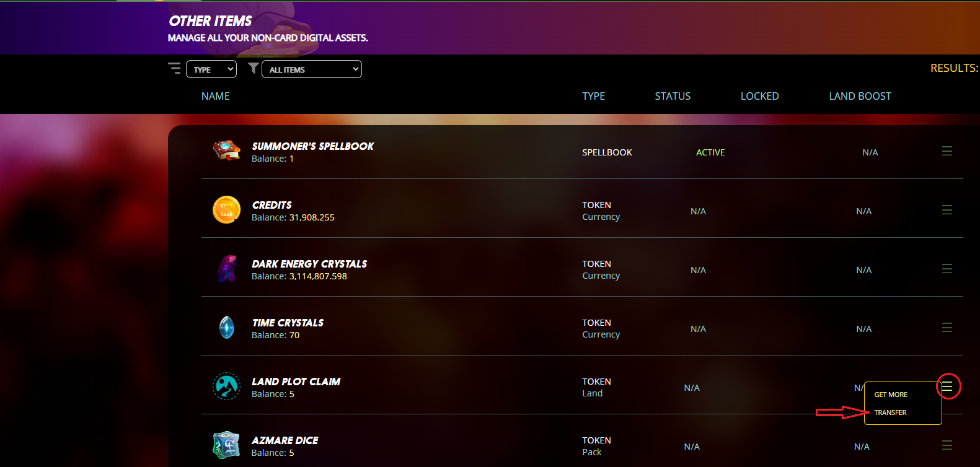Click the Azmare Dice icon
980x467 pixels.
point(227,445)
